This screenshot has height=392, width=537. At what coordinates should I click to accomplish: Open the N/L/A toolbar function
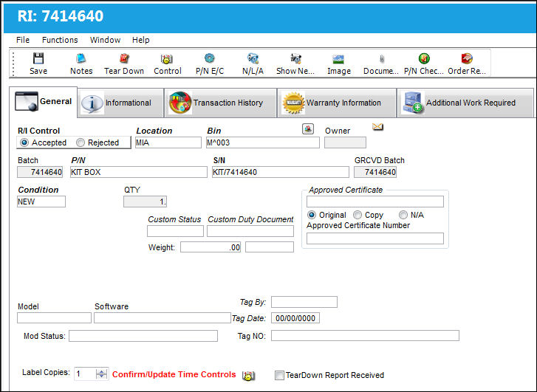pos(253,63)
